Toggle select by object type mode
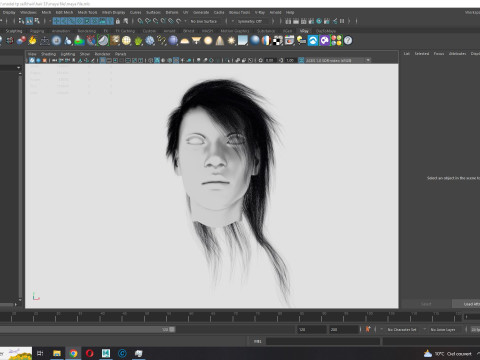The image size is (480, 360). (x=29, y=21)
